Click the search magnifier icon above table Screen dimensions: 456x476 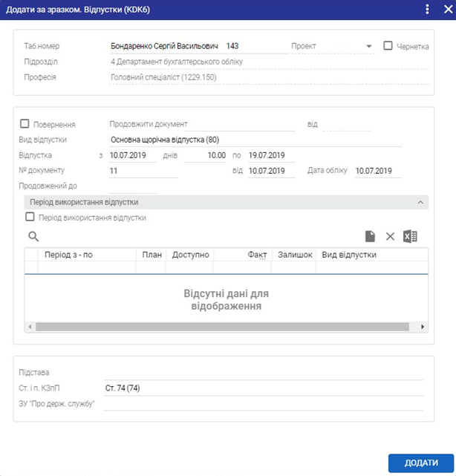tap(33, 237)
